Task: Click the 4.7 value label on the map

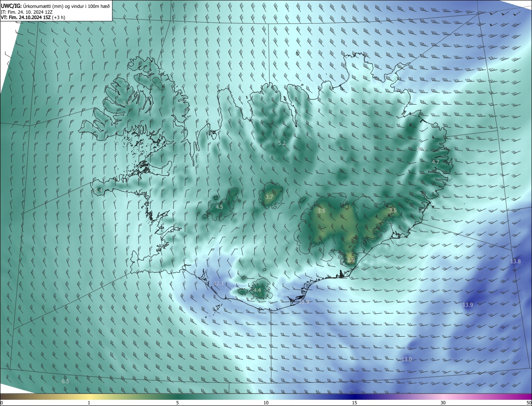Action: tap(436, 162)
